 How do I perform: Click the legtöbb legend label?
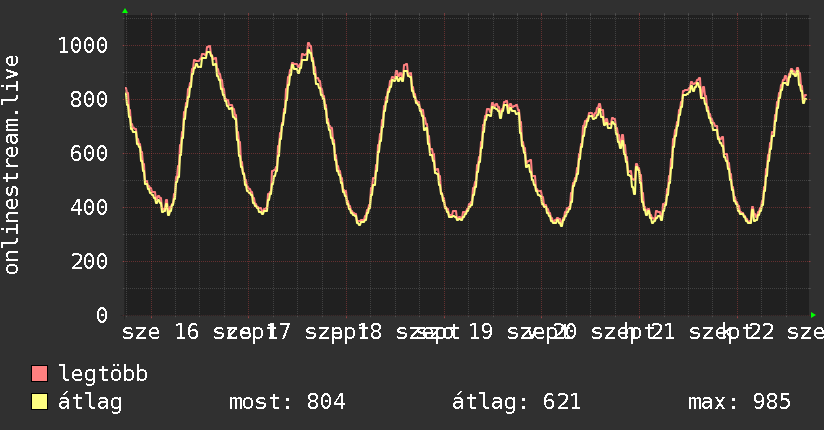click(x=103, y=374)
